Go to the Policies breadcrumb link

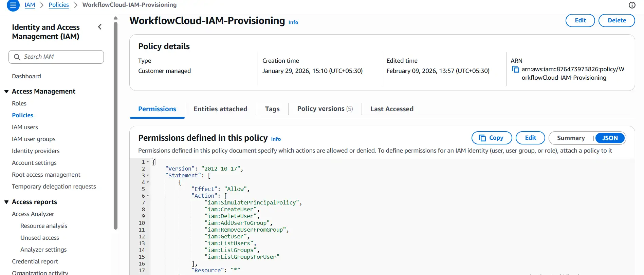coord(59,5)
